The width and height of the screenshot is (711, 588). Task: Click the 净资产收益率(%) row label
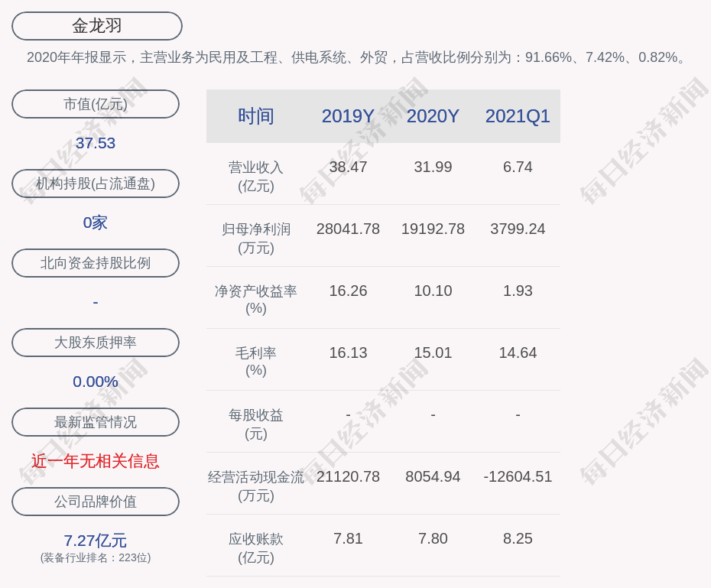[x=256, y=300]
